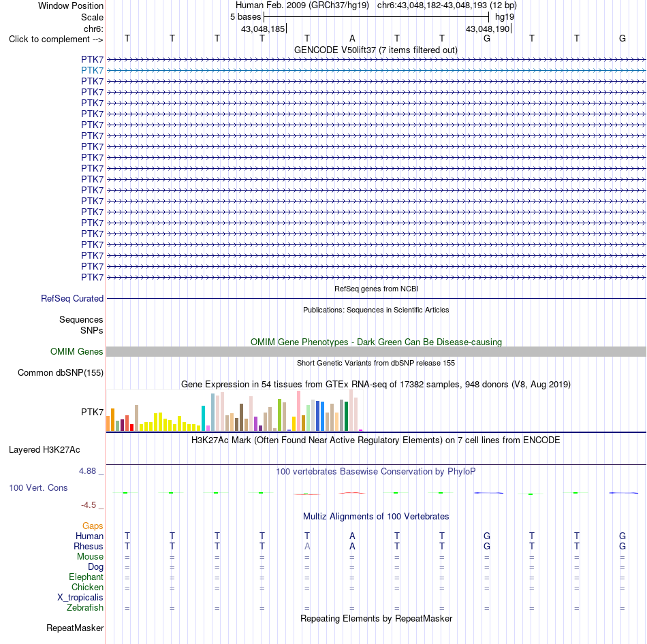
Task: Open the OMIM Gene Phenotypes track title
Action: (376, 342)
